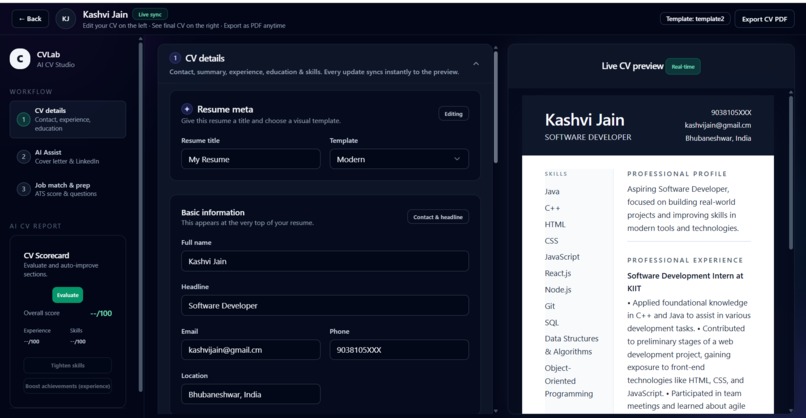Open the Template: template2 selector
The width and height of the screenshot is (806, 418).
pyautogui.click(x=694, y=19)
